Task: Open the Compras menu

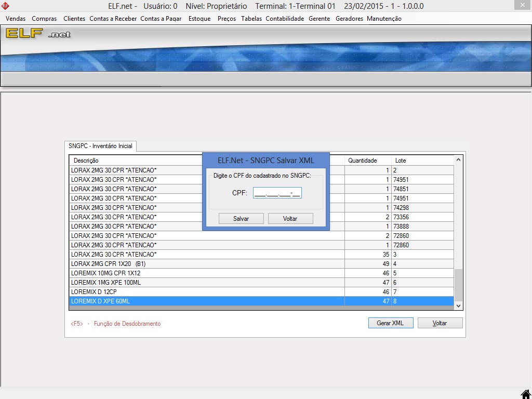Action: click(44, 19)
